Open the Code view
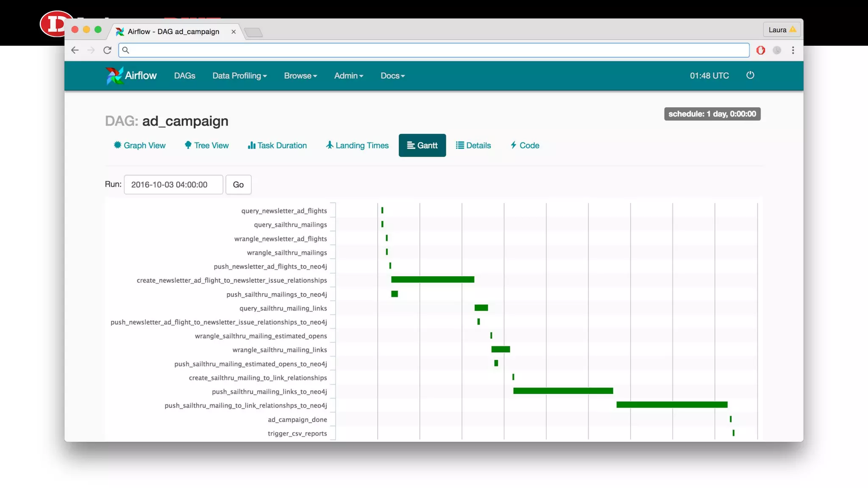Viewport: 868px width, 488px height. tap(525, 145)
